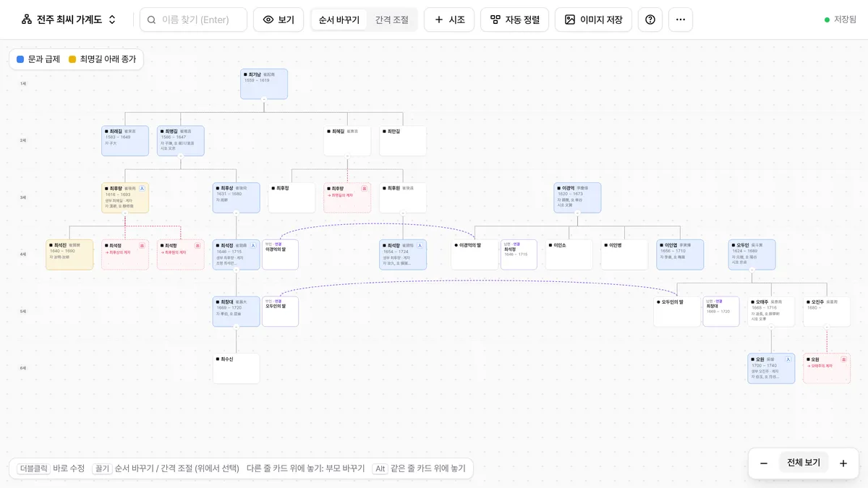Collapse descendants of 최명길 card

[181, 156]
